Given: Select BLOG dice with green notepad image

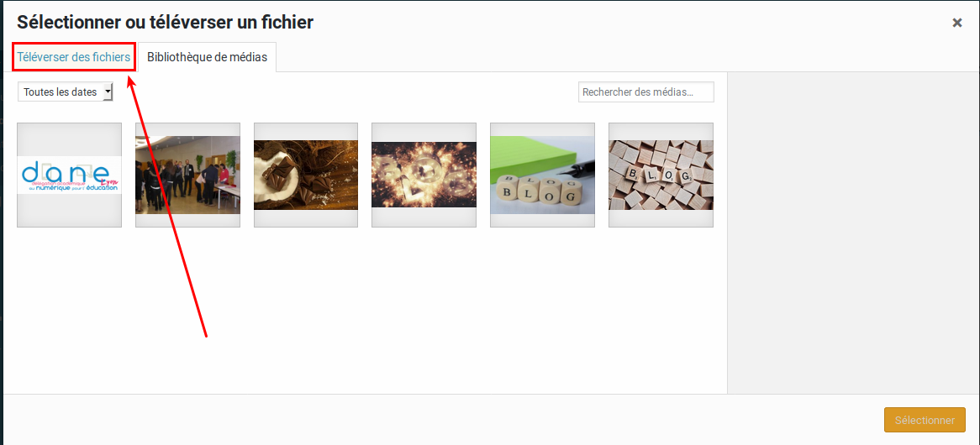Looking at the screenshot, I should point(542,175).
